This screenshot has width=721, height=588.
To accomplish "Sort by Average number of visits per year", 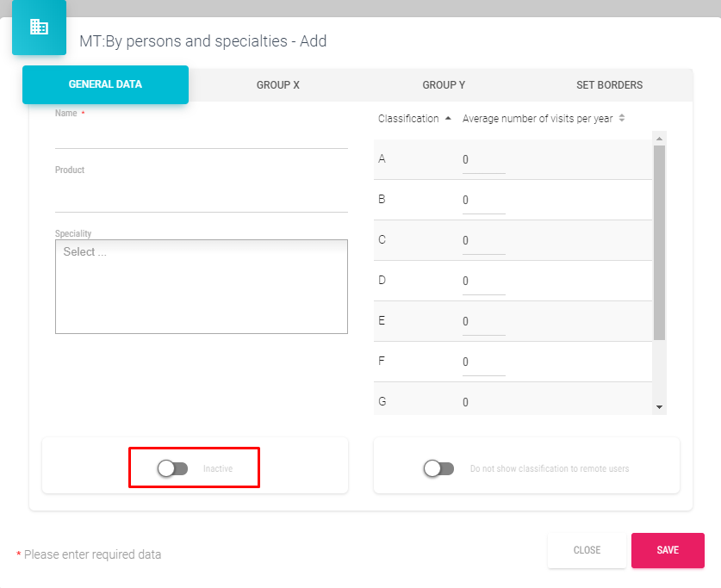I will pos(622,119).
